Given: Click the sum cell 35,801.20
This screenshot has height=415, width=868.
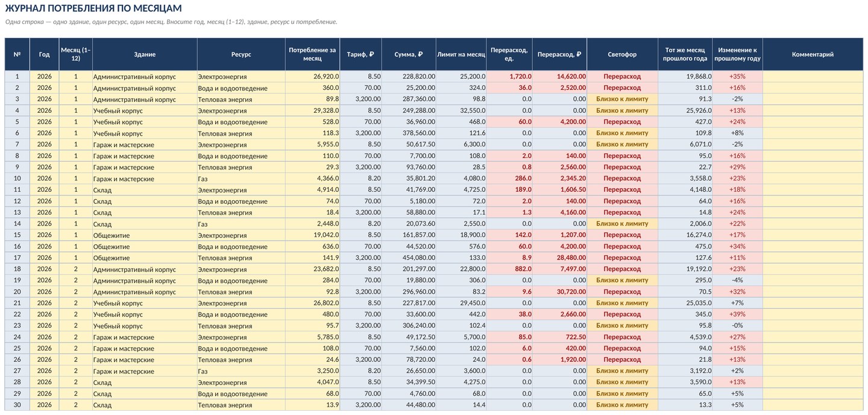Looking at the screenshot, I should click(x=409, y=179).
